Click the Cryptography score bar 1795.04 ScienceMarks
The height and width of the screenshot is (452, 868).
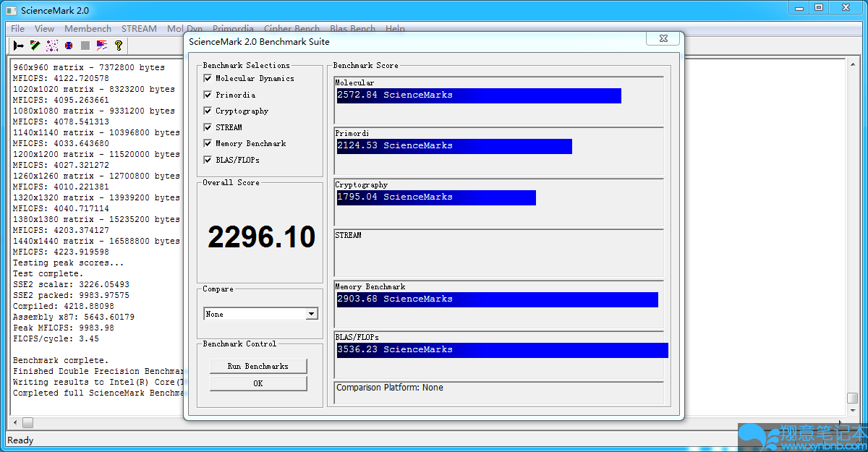coord(436,197)
